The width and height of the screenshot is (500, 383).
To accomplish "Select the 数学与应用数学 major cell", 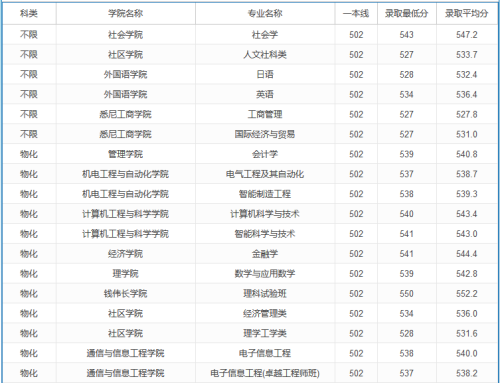I will tap(265, 274).
